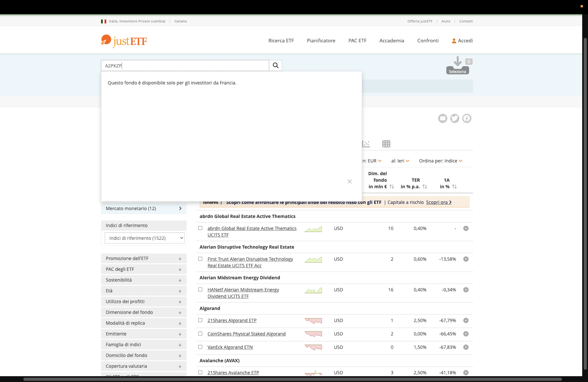Select the VanEck Algorand ETN checkbox
This screenshot has width=588, height=382.
pos(200,347)
